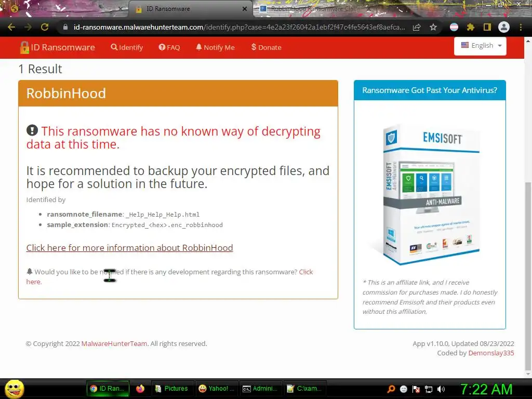Open the Chrome three-dot menu
532x399 pixels.
(521, 27)
